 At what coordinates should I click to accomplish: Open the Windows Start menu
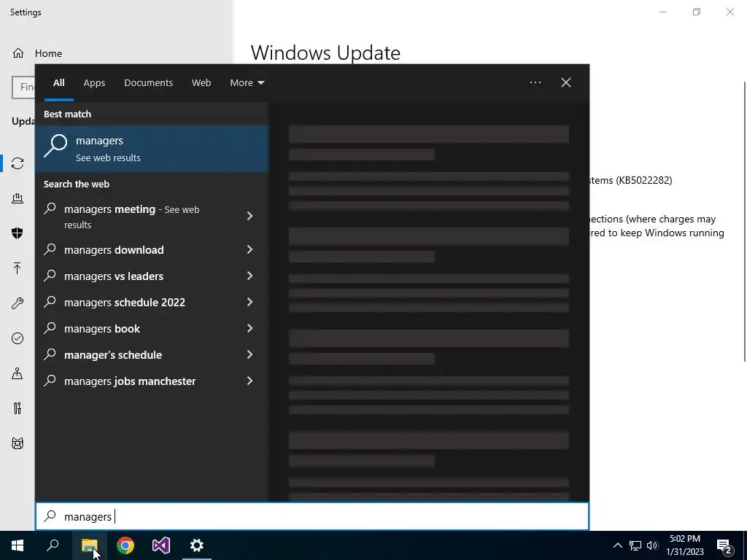(18, 545)
